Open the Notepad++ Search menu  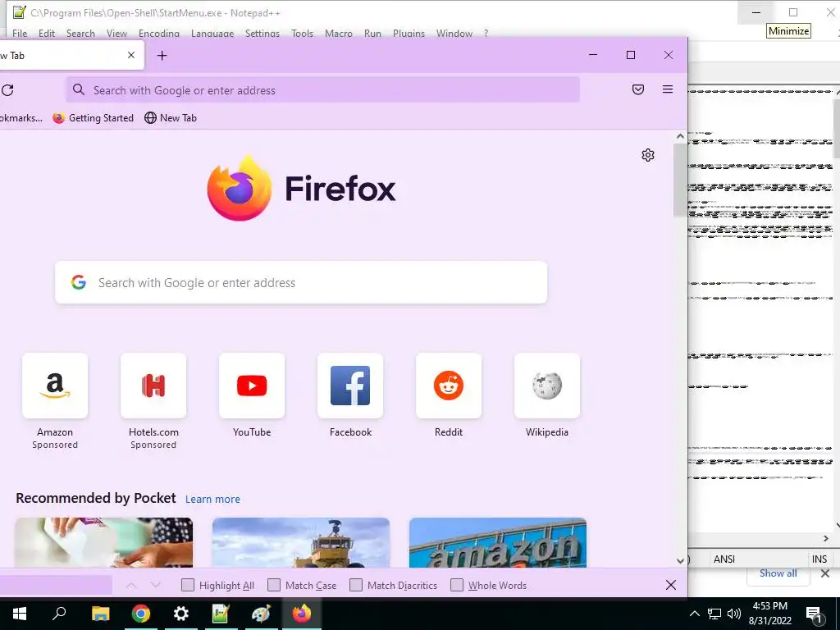pyautogui.click(x=80, y=33)
